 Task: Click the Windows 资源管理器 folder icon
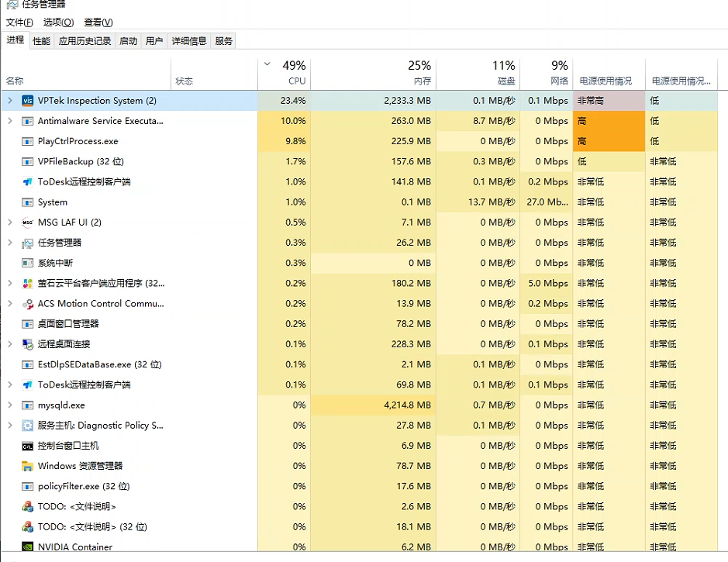click(x=27, y=466)
